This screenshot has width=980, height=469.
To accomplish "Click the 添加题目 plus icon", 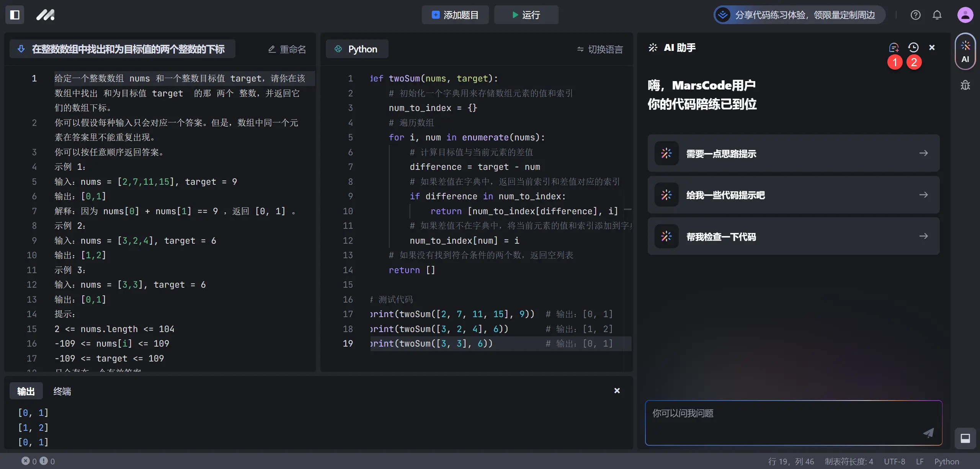I will pyautogui.click(x=436, y=15).
